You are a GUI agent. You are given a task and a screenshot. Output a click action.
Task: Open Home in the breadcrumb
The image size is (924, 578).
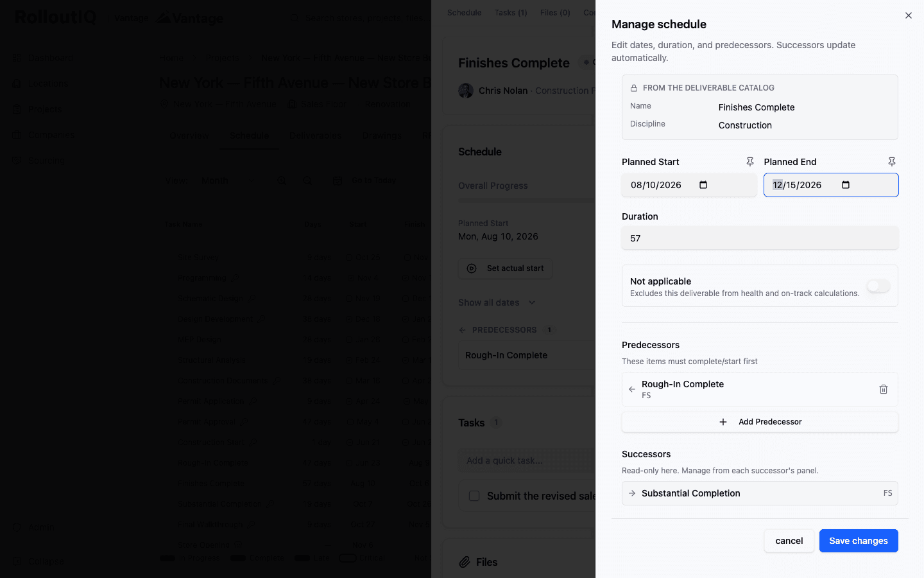click(171, 58)
